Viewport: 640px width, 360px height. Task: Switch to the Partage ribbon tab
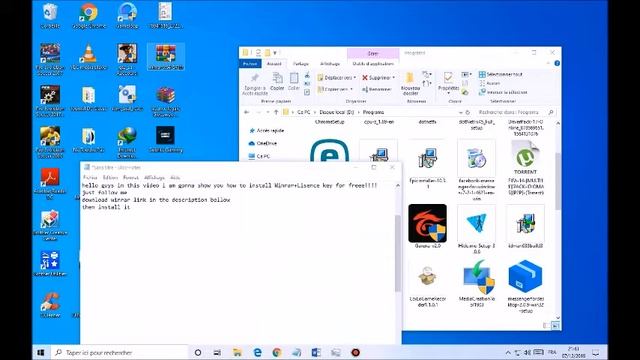301,64
